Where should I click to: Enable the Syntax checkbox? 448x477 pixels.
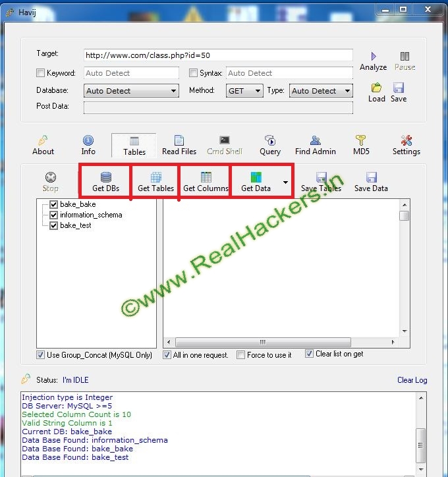pyautogui.click(x=193, y=72)
